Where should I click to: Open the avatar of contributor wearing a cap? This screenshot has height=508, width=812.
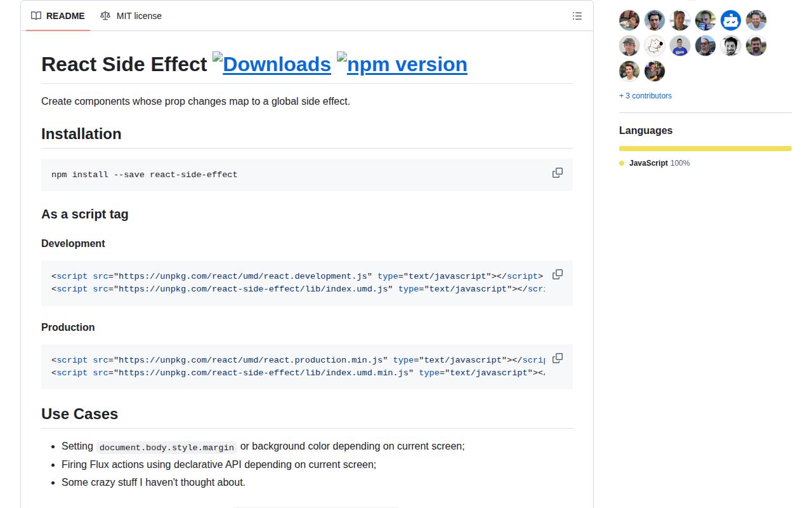(629, 46)
